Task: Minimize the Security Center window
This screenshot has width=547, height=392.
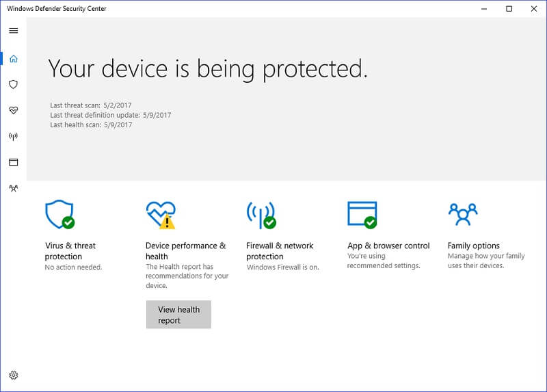Action: coord(484,9)
